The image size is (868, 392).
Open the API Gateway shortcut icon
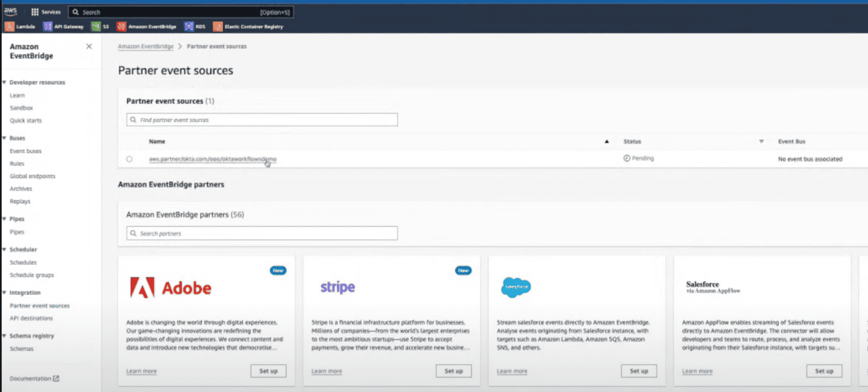(x=47, y=26)
